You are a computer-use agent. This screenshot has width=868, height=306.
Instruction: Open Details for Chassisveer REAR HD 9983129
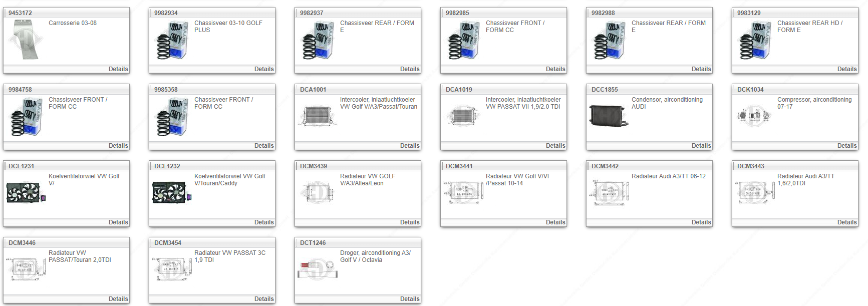[x=846, y=69]
